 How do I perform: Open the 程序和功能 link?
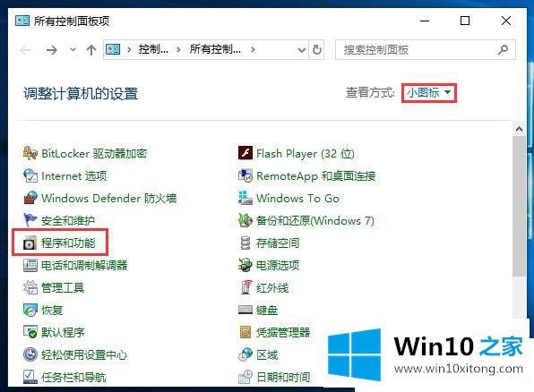pyautogui.click(x=68, y=243)
